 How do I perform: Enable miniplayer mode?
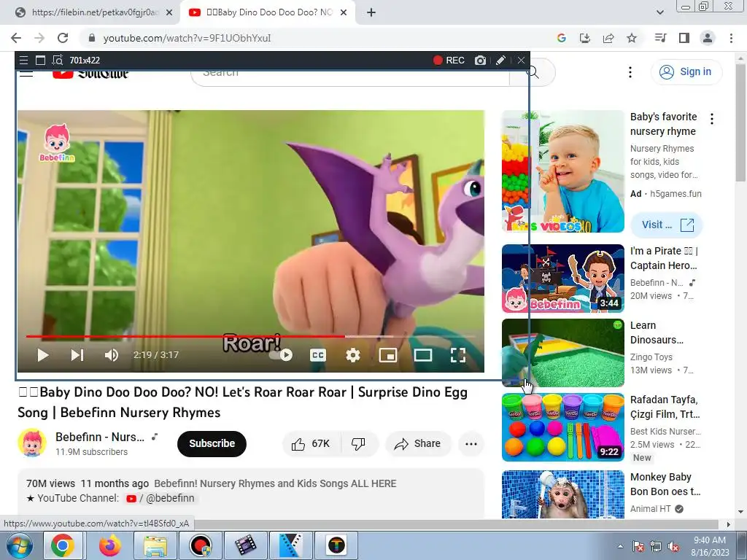[x=388, y=355]
